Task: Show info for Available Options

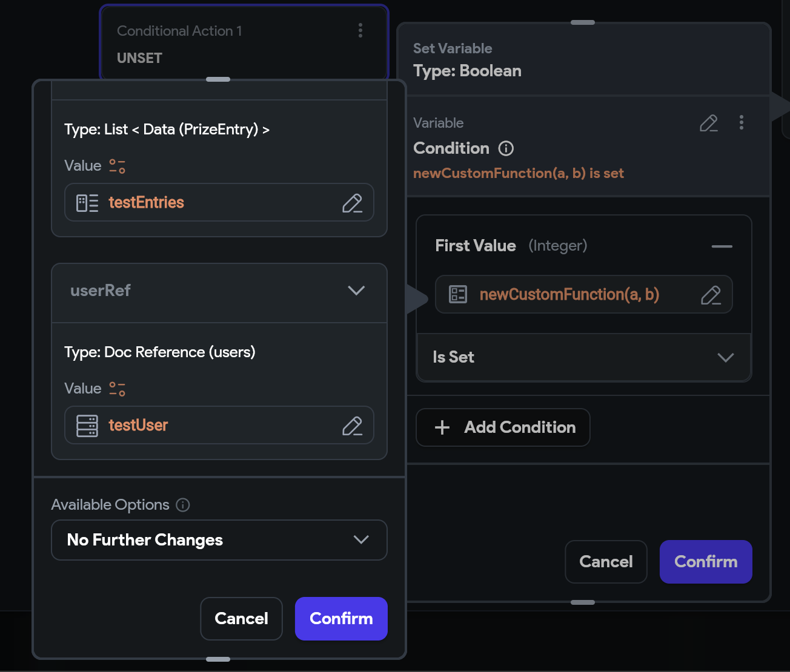Action: pos(183,505)
